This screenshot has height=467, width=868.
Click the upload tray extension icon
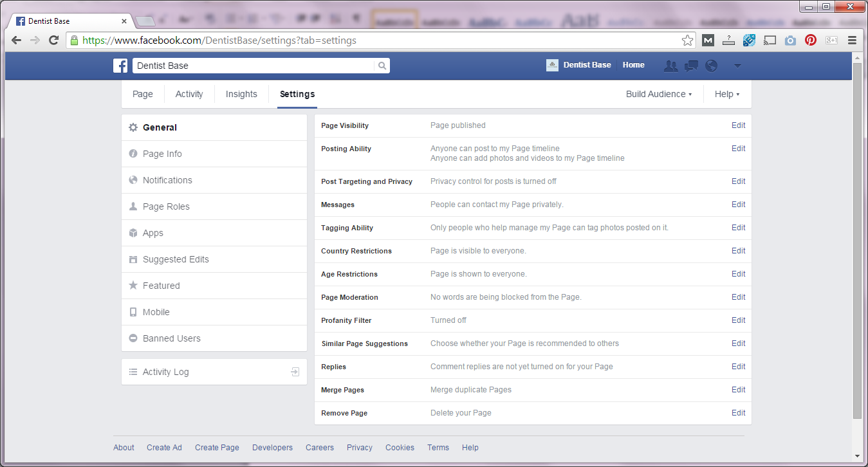728,40
